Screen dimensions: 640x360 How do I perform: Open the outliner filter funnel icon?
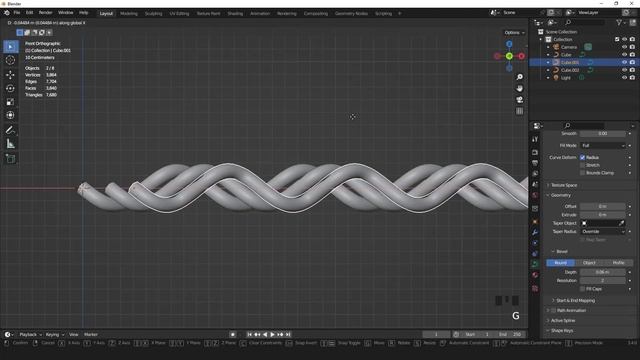click(x=619, y=22)
